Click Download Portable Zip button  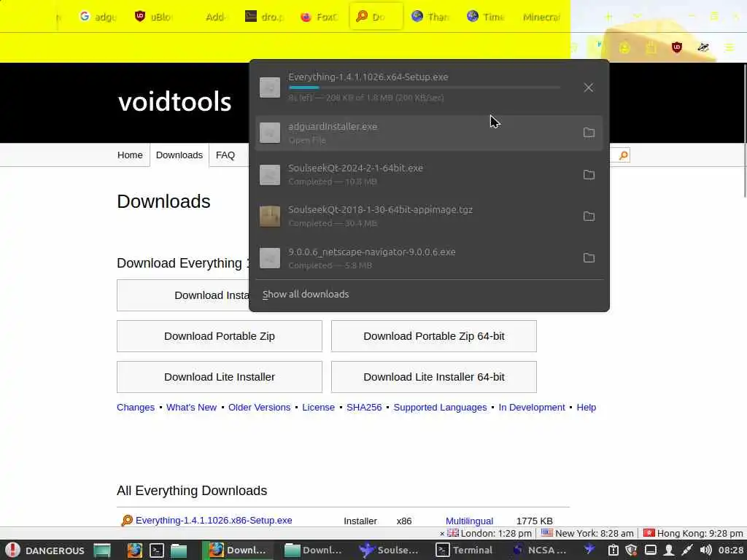tap(220, 336)
